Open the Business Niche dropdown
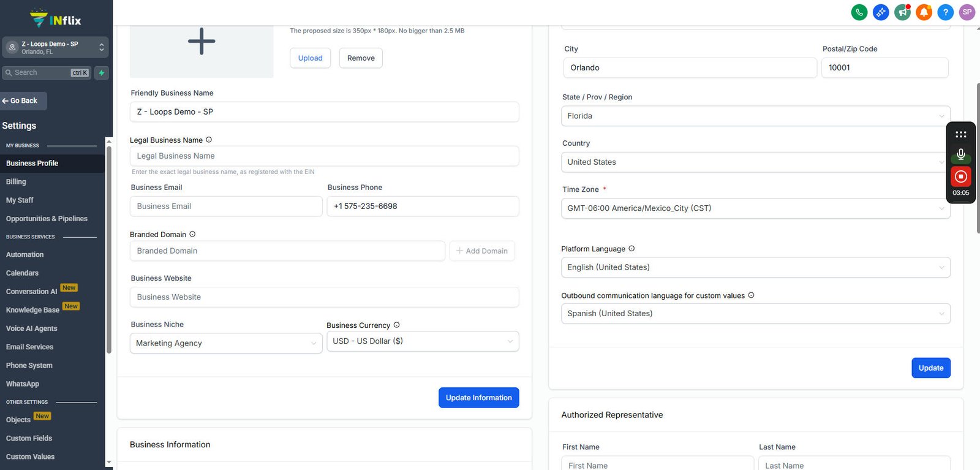This screenshot has width=980, height=470. click(226, 343)
